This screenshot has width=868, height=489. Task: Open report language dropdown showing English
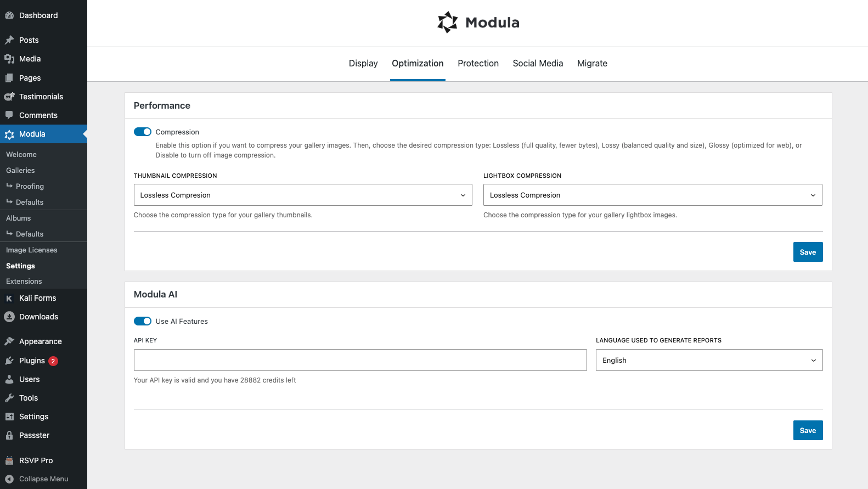click(x=709, y=360)
